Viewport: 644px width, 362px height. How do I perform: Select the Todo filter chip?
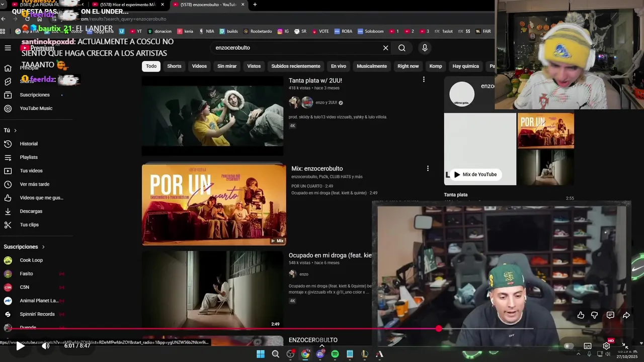tap(151, 66)
